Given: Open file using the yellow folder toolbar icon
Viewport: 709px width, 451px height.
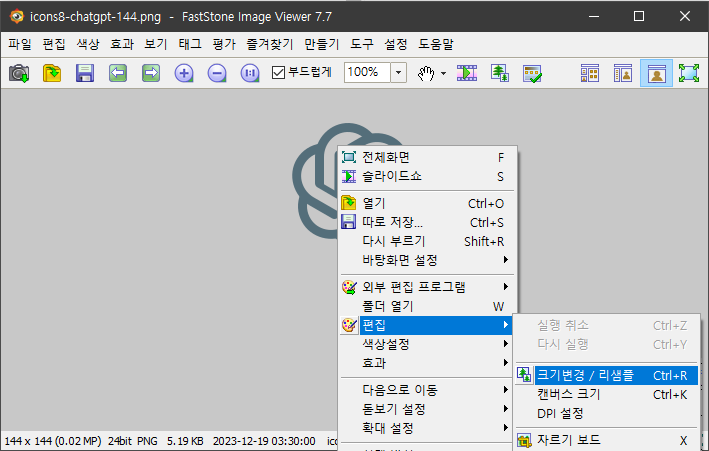Looking at the screenshot, I should pos(52,73).
